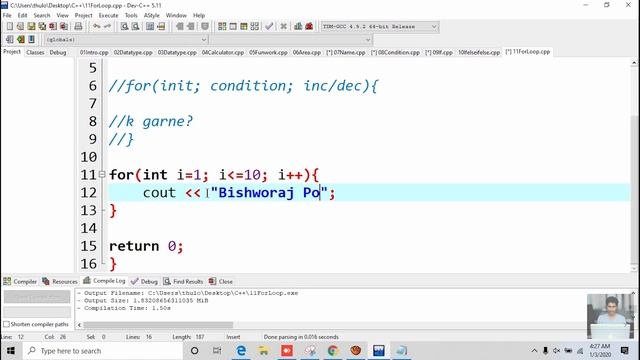640x360 pixels.
Task: Open Chrome from the taskbar
Action: click(333, 351)
